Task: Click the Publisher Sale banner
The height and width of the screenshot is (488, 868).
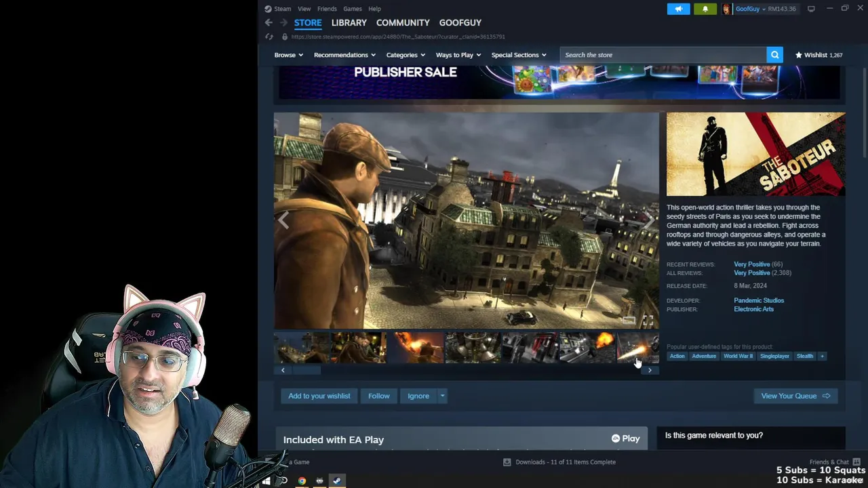Action: pyautogui.click(x=559, y=81)
